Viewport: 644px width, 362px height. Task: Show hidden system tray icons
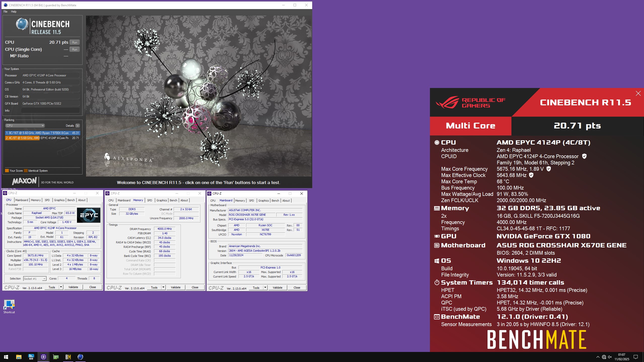click(x=598, y=357)
